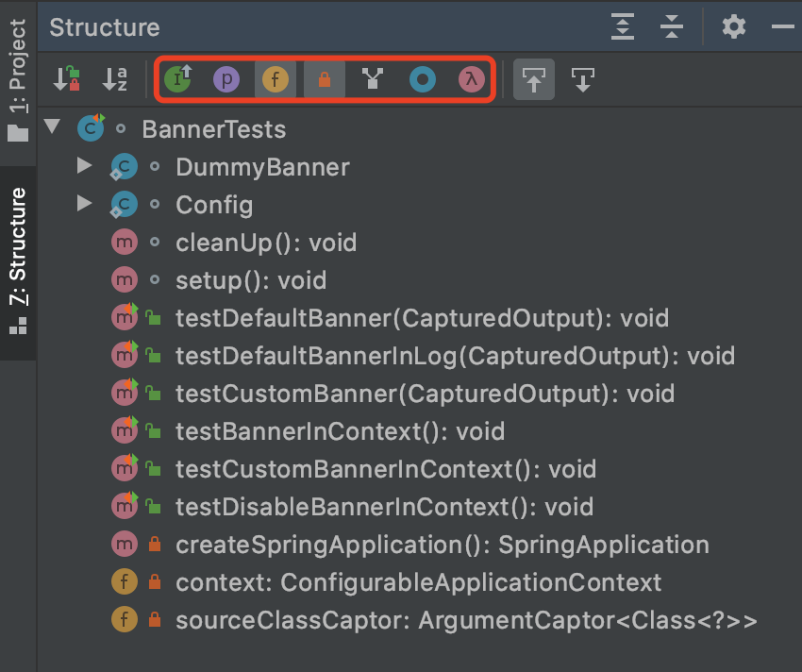Select the createSpringApplication() method
Image resolution: width=802 pixels, height=672 pixels.
(442, 545)
